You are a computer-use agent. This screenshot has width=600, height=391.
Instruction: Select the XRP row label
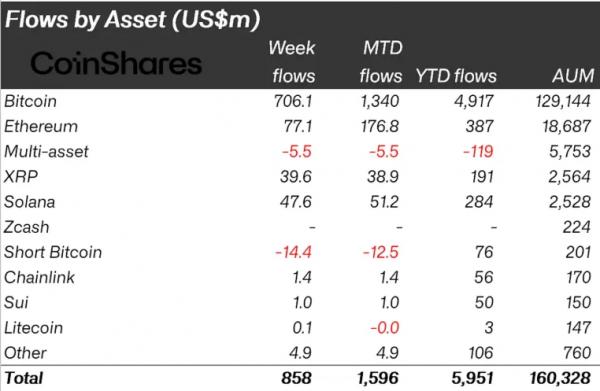coord(21,177)
